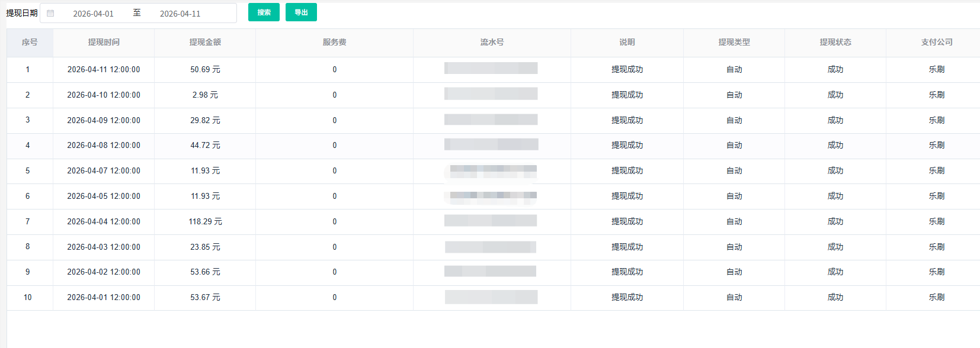Select the time cell 2026-04-03 12:00:00
The width and height of the screenshot is (980, 348).
[x=104, y=247]
